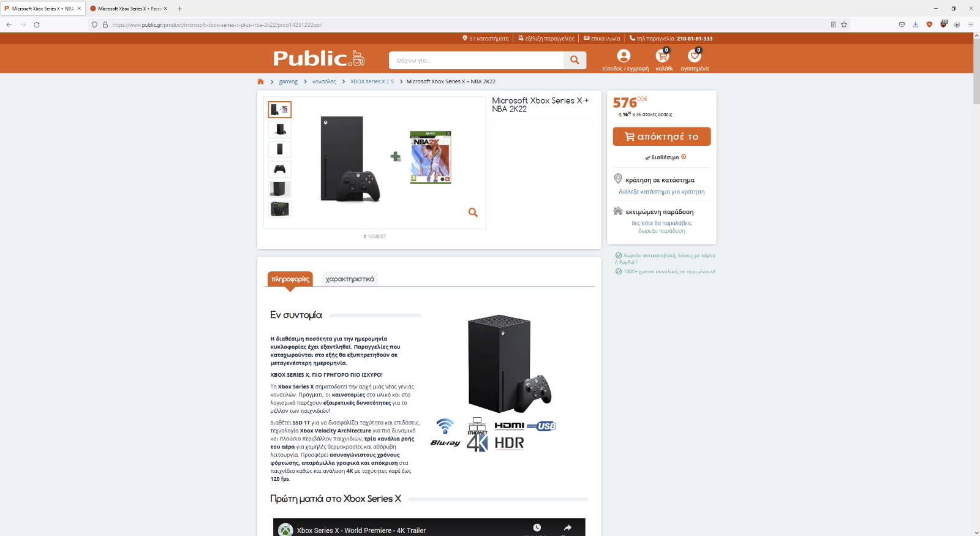The height and width of the screenshot is (536, 980).
Task: Open the browser downloads icon
Action: [916, 25]
